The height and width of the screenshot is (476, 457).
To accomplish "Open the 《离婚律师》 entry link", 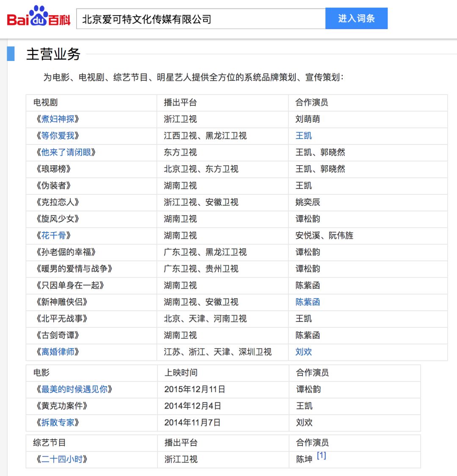I will point(58,351).
